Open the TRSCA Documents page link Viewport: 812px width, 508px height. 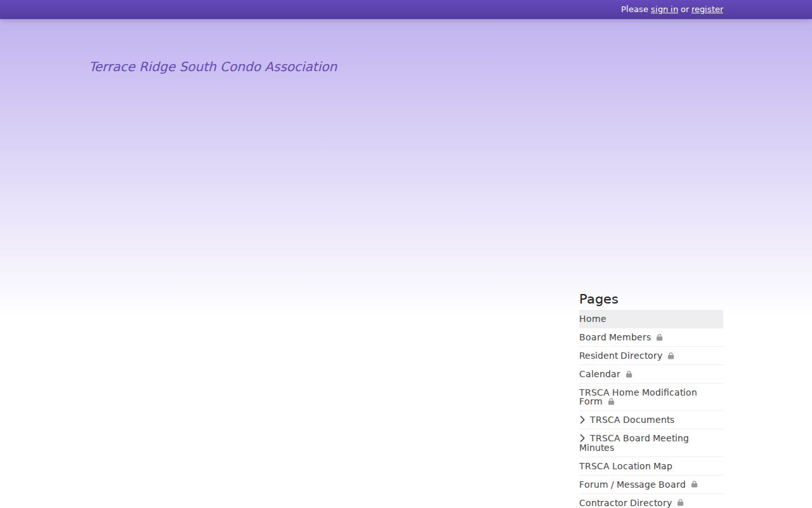point(632,420)
